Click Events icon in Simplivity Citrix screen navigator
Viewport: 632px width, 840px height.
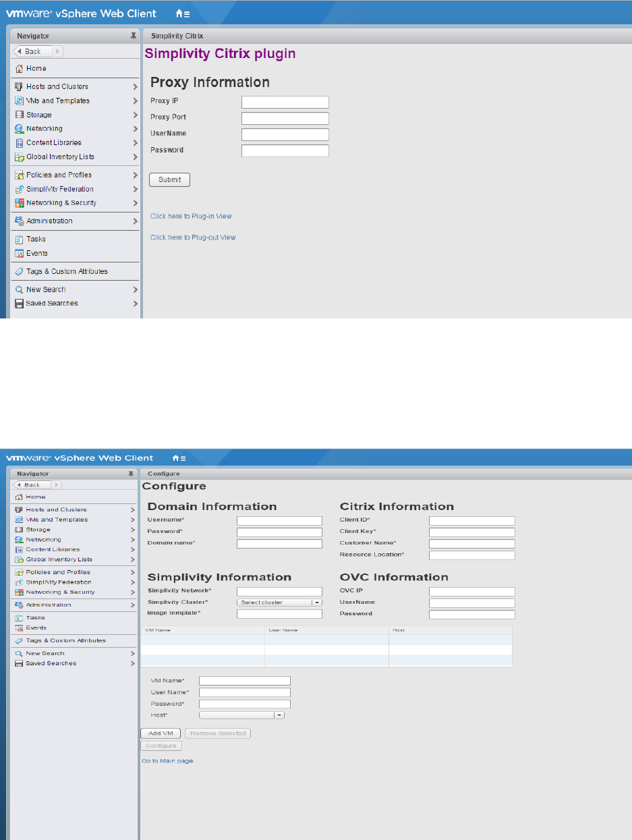point(20,253)
